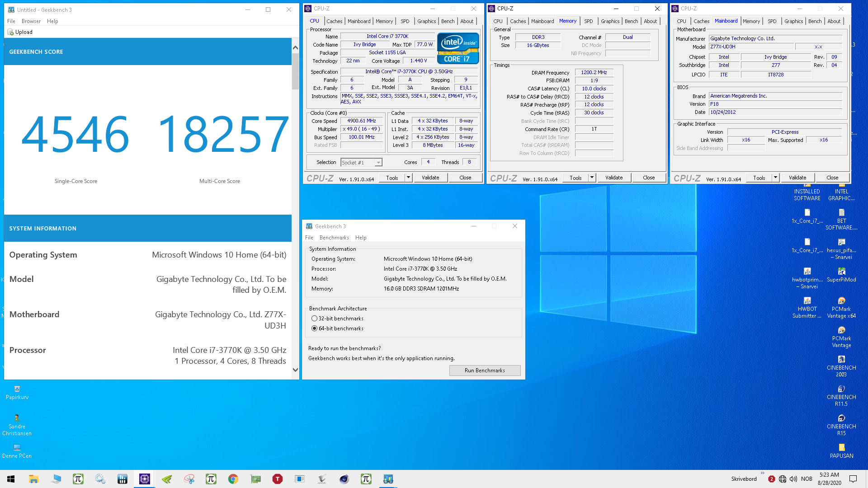The width and height of the screenshot is (868, 488).
Task: Click Geekbench results scrollbar down arrow
Action: pyautogui.click(x=295, y=370)
